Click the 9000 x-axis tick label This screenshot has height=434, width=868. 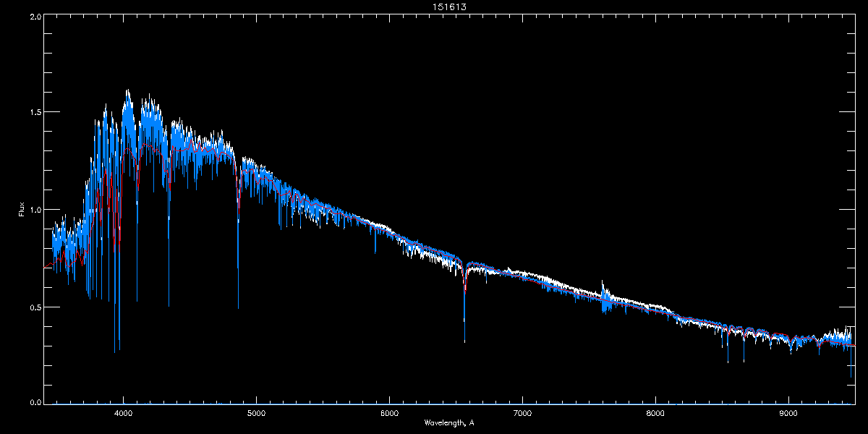pyautogui.click(x=788, y=413)
